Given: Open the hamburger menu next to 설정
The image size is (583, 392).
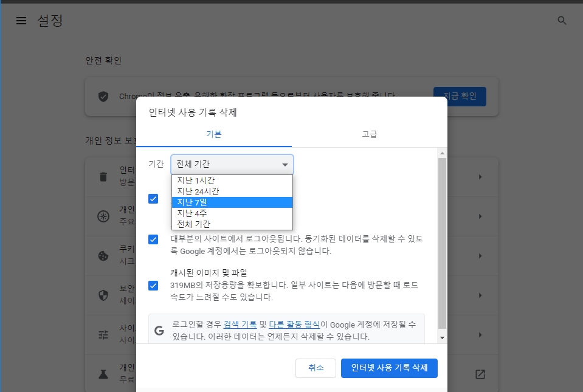Looking at the screenshot, I should click(x=21, y=21).
